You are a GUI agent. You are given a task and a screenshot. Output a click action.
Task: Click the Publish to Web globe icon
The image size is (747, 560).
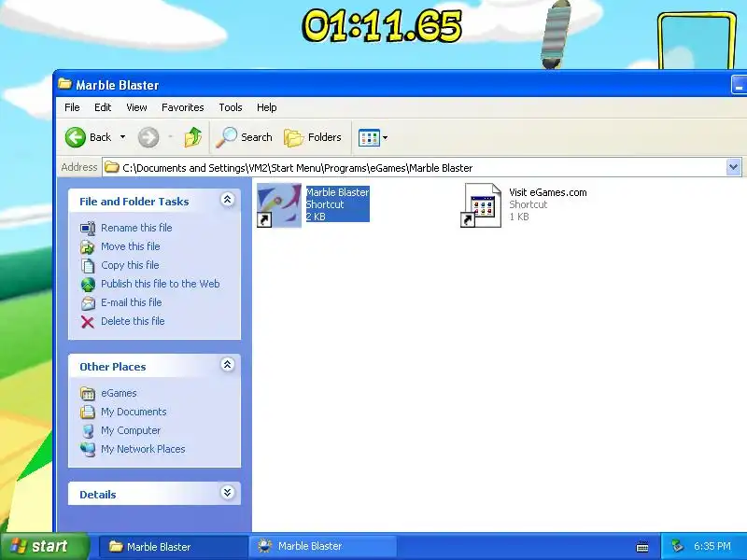(x=88, y=285)
